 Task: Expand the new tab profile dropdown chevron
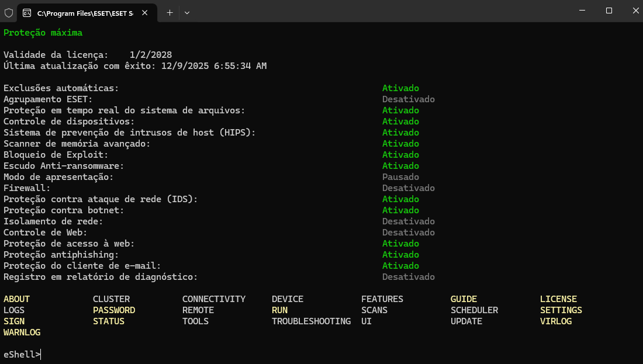(x=187, y=12)
